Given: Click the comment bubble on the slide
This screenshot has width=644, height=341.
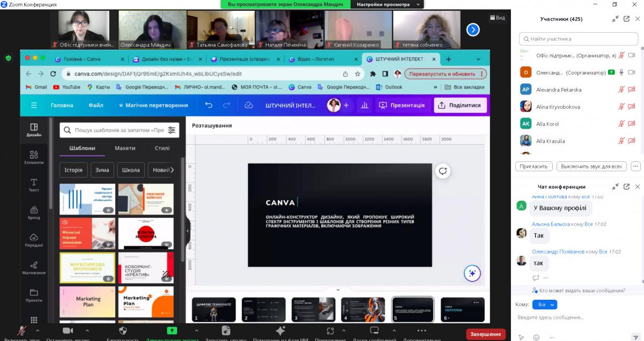Looking at the screenshot, I should (443, 171).
